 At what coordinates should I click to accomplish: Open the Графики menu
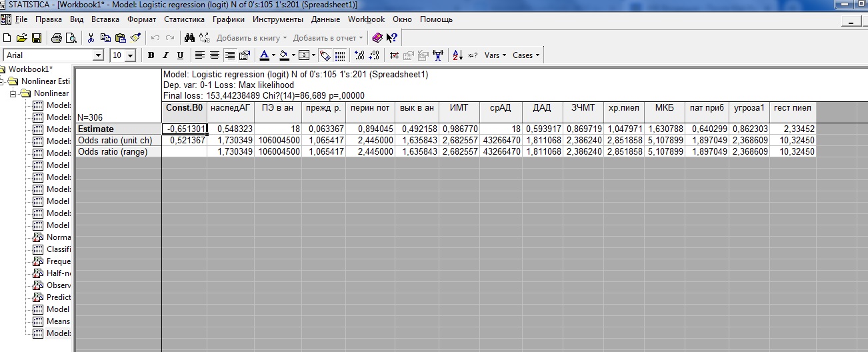(229, 19)
